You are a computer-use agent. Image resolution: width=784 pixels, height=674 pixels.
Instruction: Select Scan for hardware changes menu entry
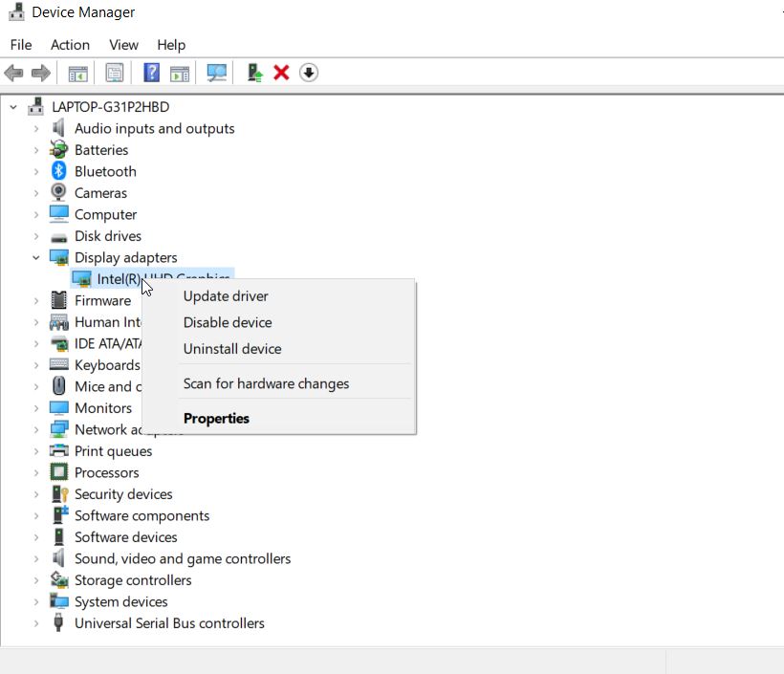[278, 383]
